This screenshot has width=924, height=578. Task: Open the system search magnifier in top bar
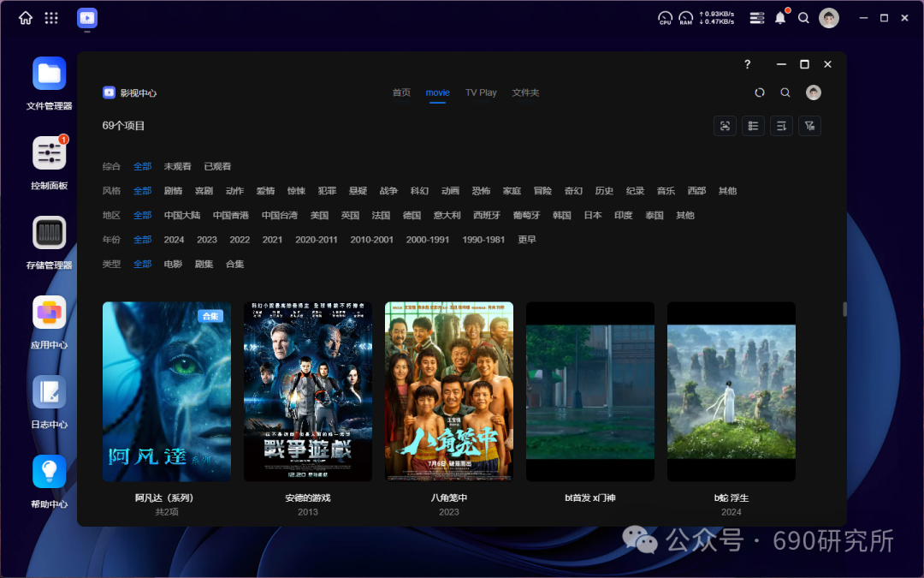coord(803,18)
